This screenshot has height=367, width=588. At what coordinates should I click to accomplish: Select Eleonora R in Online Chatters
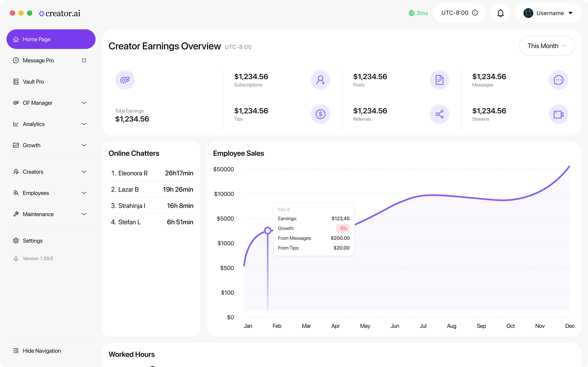[x=133, y=173]
